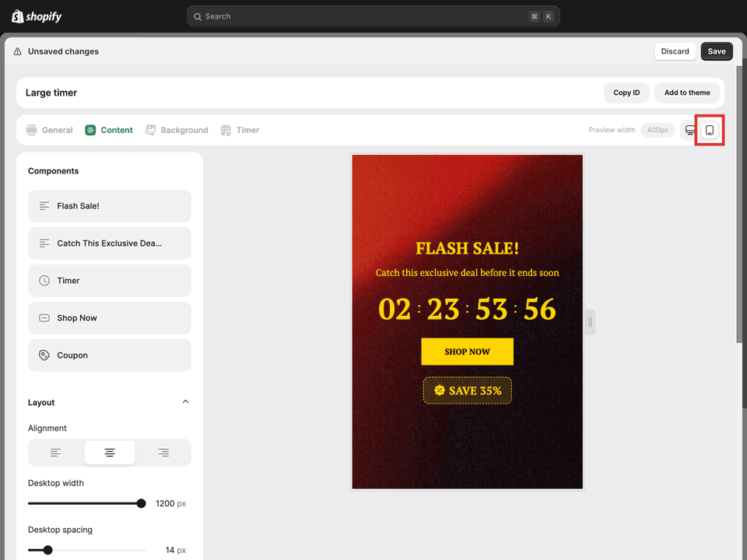Click Add to theme

pos(687,92)
